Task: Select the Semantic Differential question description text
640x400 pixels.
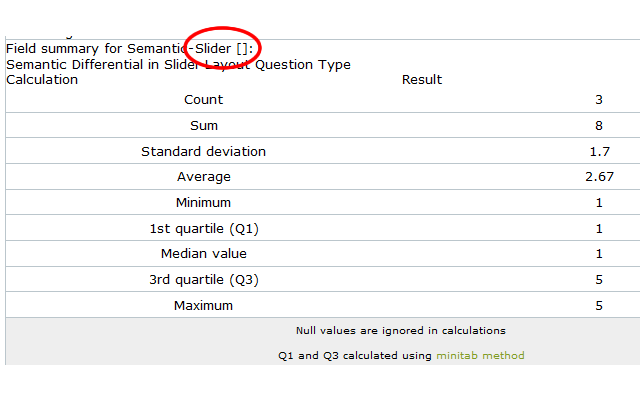Action: click(x=178, y=64)
